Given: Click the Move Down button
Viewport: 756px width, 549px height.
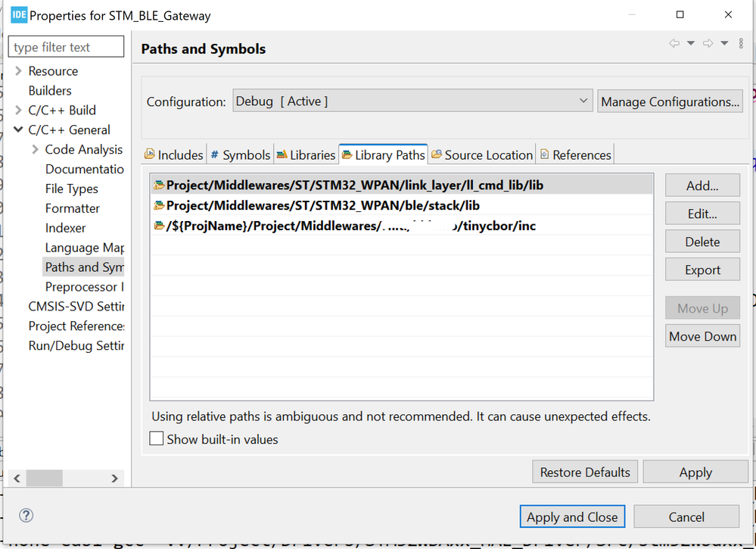Looking at the screenshot, I should coord(702,336).
